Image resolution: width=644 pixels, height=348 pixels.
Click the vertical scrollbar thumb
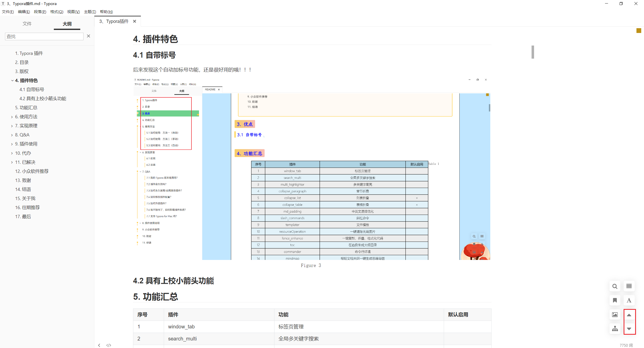[x=533, y=52]
